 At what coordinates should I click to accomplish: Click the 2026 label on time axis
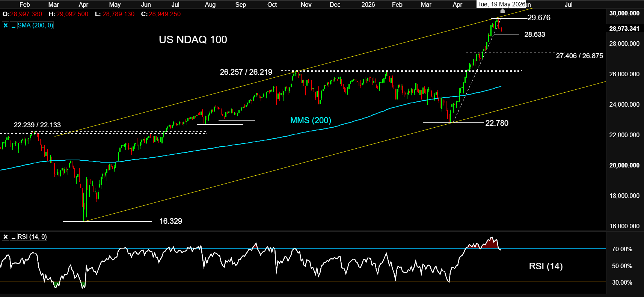[x=368, y=5]
